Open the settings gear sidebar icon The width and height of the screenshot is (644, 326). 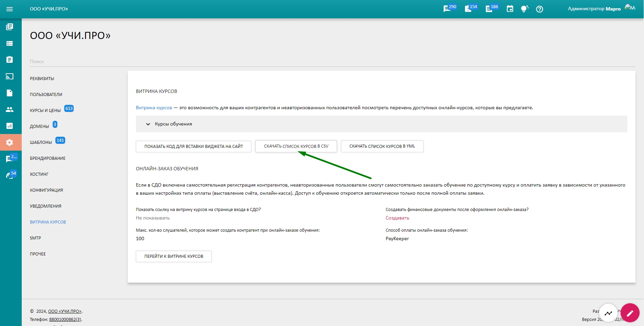tap(10, 142)
